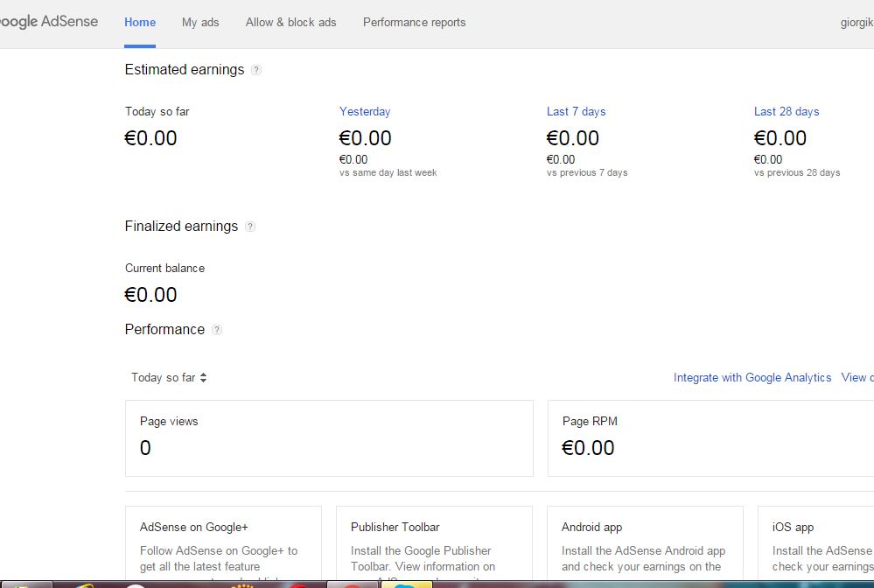Switch to the Home tab
This screenshot has height=588, width=874.
pyautogui.click(x=140, y=23)
